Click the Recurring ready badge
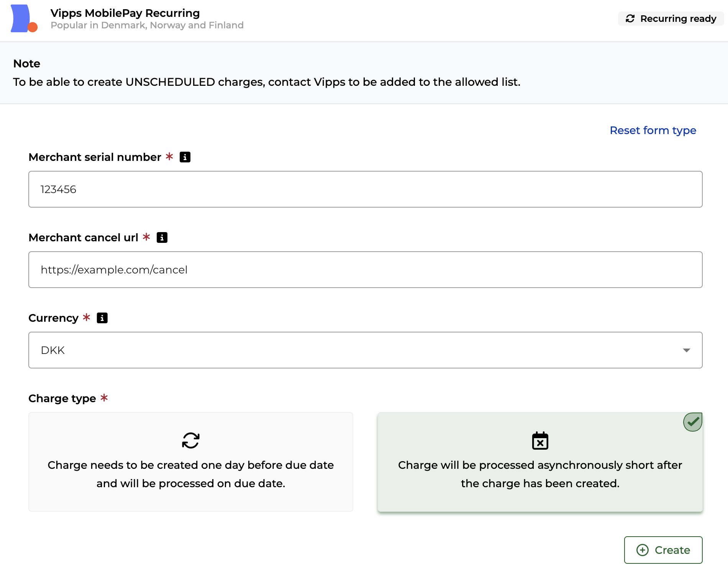 [671, 19]
